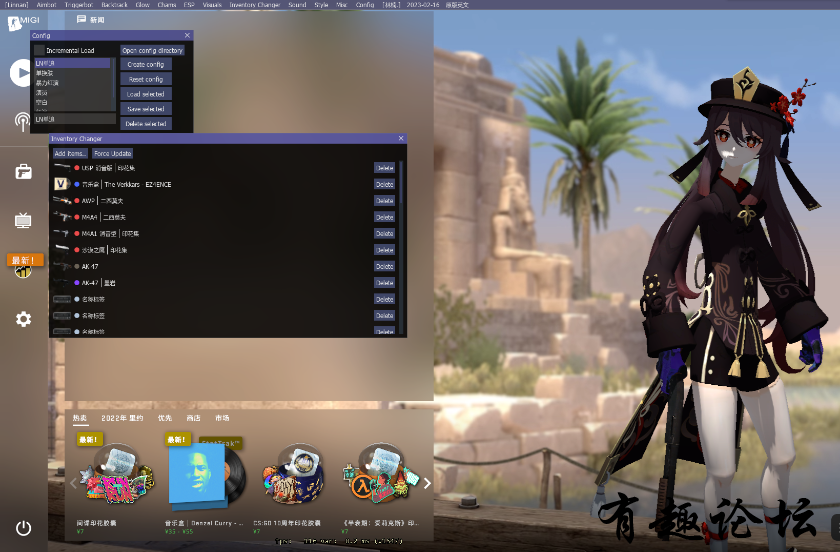Select the 空白 config in list
840x552 pixels.
[x=72, y=102]
